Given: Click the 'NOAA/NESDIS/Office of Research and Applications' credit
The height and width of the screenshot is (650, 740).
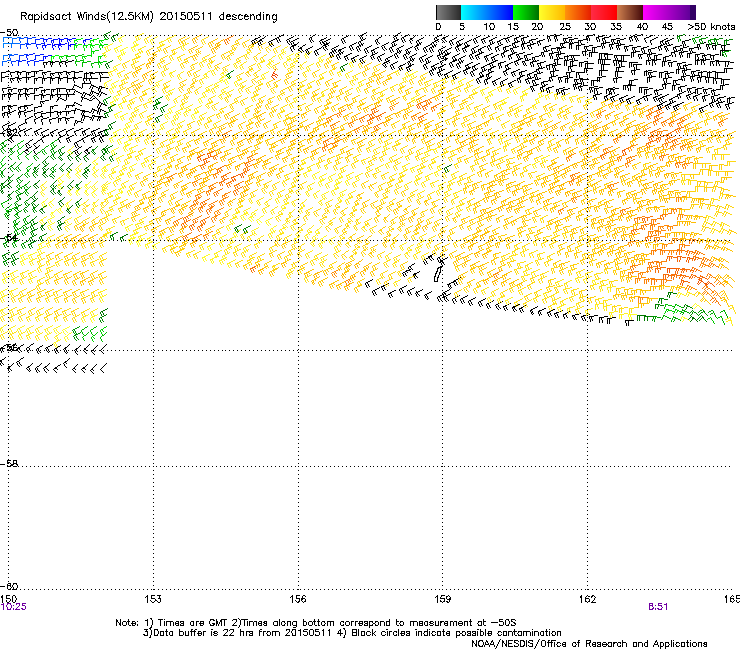Looking at the screenshot, I should click(589, 644).
